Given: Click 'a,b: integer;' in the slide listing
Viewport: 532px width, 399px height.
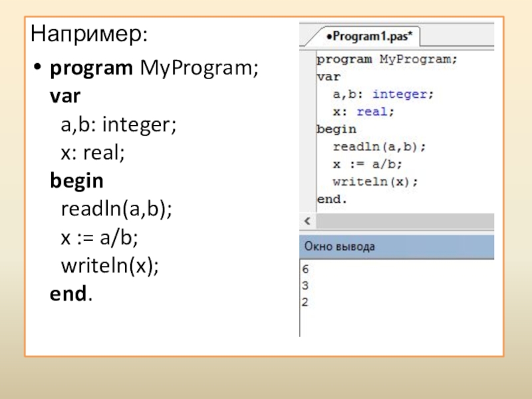Looking at the screenshot, I should point(119,125).
